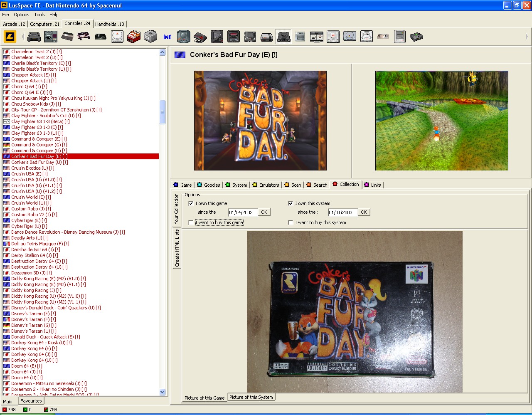Open the System tab with green icon
The width and height of the screenshot is (532, 415).
point(236,185)
